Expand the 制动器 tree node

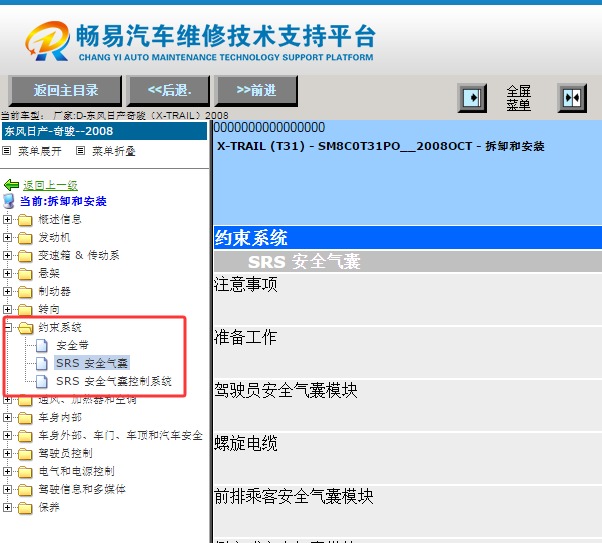[x=7, y=291]
